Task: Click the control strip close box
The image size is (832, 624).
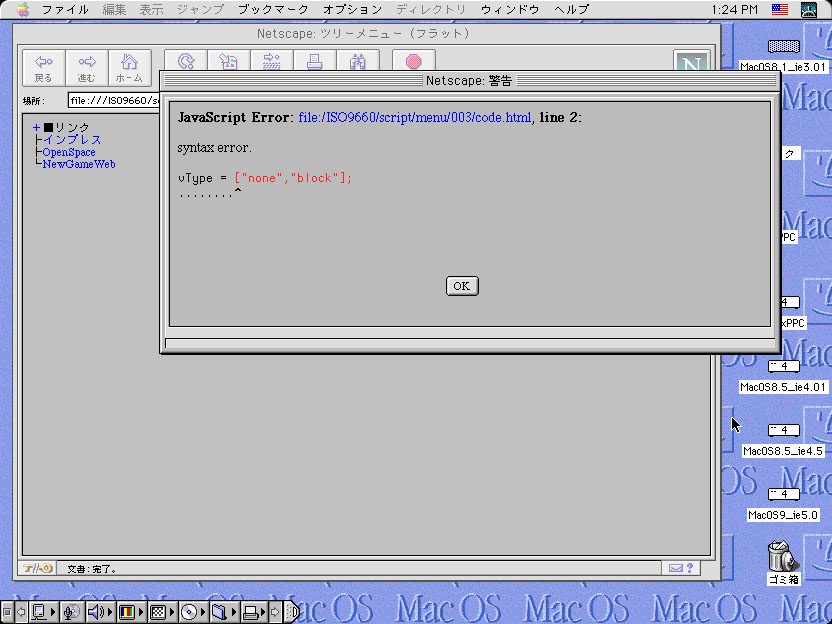Action: click(7, 612)
